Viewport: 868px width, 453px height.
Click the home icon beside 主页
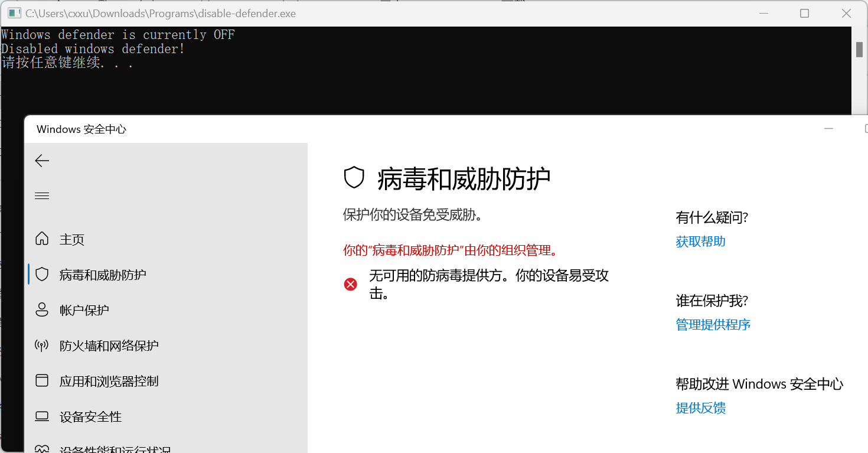click(x=42, y=239)
